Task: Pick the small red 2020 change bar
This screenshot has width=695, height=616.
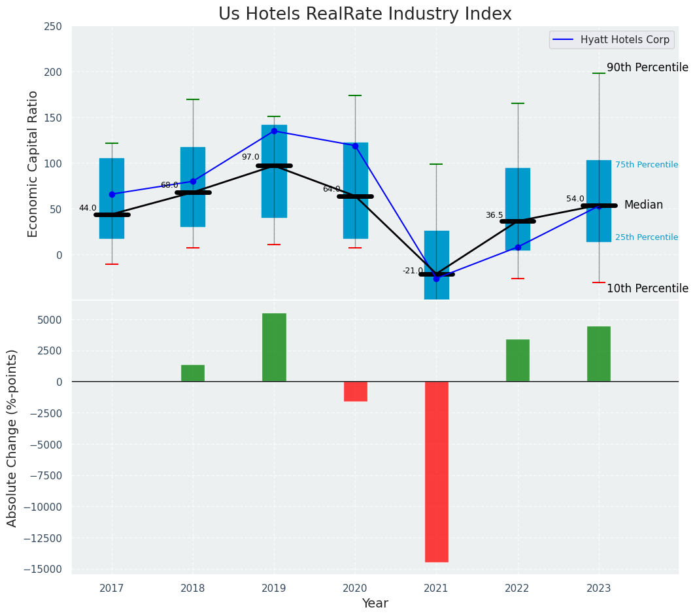Action: [x=355, y=391]
